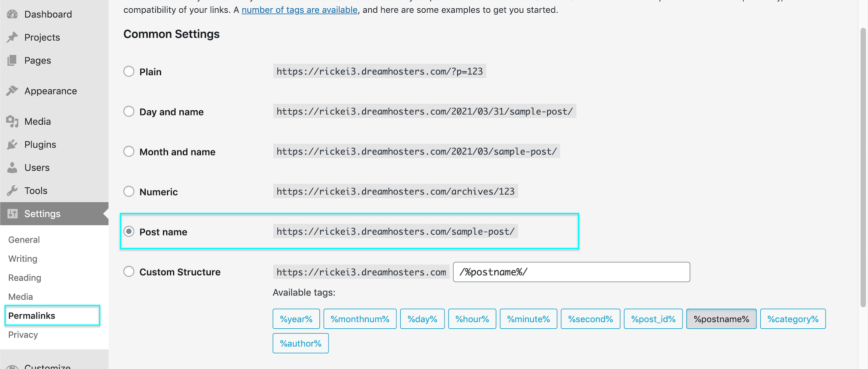Screen dimensions: 868x369
Task: Choose the Day and name option
Action: (129, 112)
